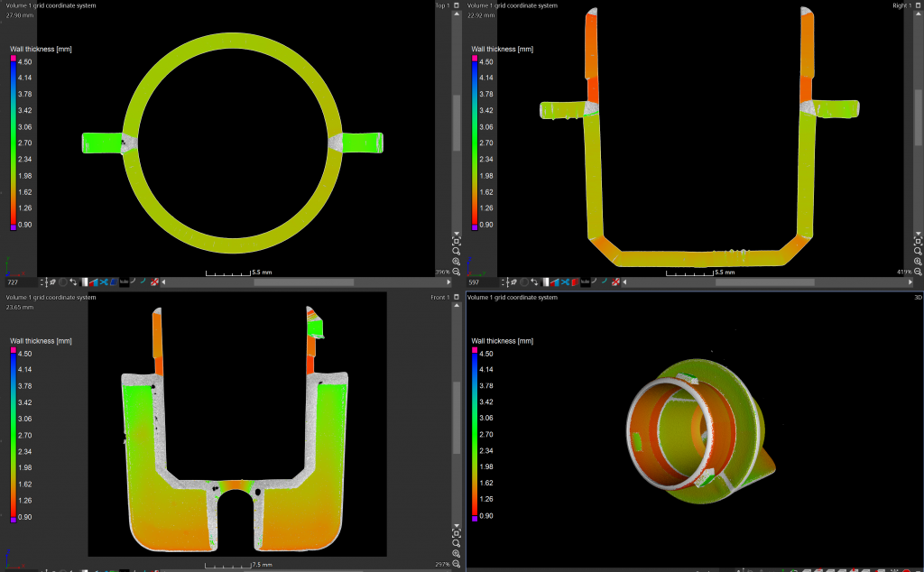Click fit-to-view icon in Top view
The width and height of the screenshot is (924, 572).
pyautogui.click(x=456, y=240)
